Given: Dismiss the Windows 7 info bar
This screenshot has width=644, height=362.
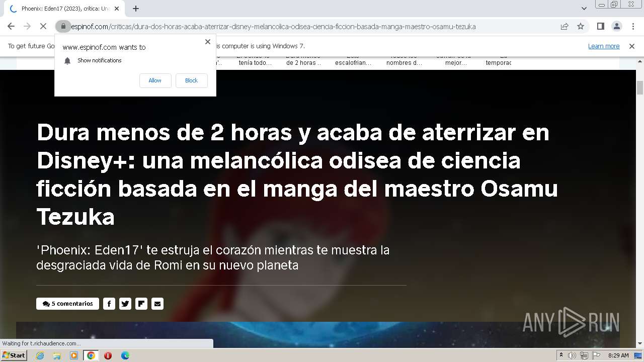Looking at the screenshot, I should (x=632, y=46).
